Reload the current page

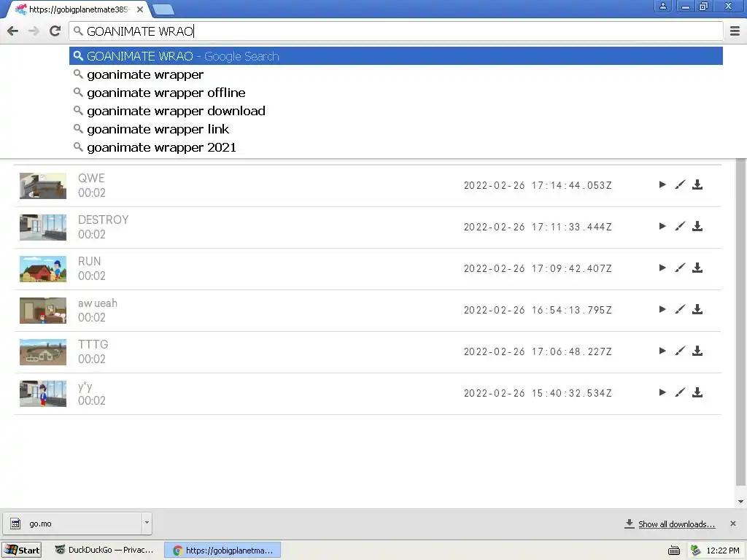[55, 31]
